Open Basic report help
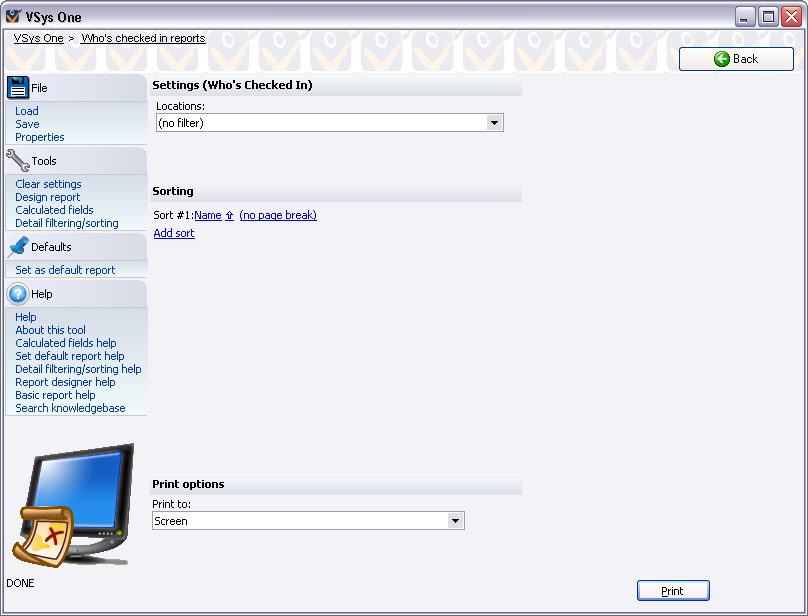 (56, 395)
